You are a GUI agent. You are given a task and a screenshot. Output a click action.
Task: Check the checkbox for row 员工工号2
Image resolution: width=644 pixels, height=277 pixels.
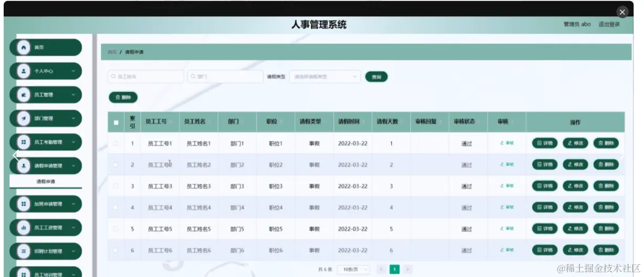point(116,164)
